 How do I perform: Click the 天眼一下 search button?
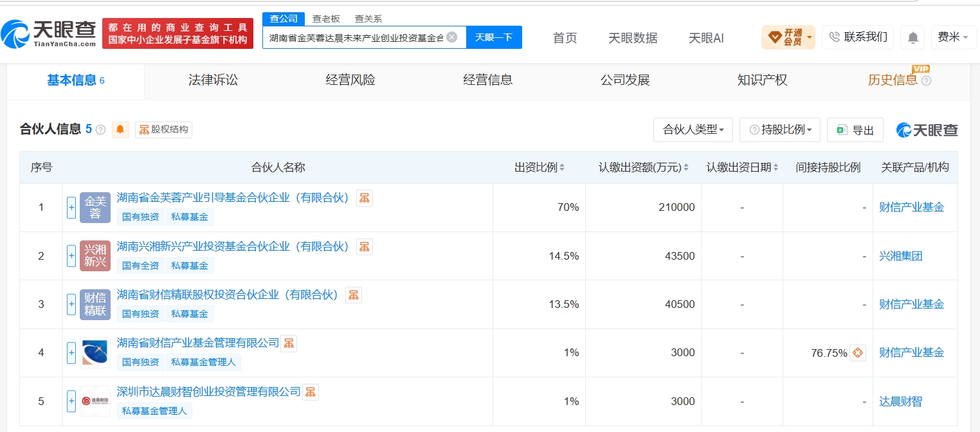coord(494,37)
